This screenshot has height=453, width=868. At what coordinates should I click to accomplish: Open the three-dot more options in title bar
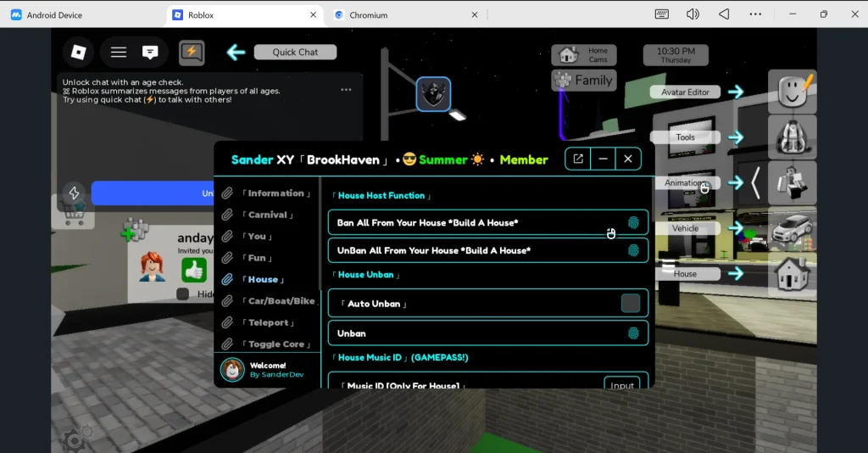click(755, 14)
